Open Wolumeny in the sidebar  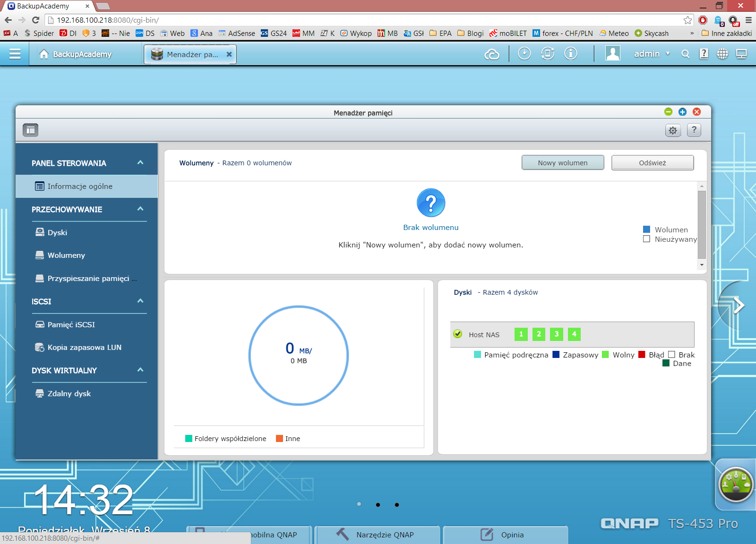pos(66,255)
